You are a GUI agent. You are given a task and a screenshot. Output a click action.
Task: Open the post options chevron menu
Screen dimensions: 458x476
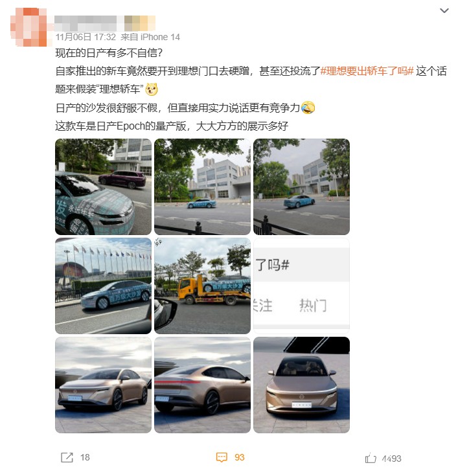tap(444, 11)
